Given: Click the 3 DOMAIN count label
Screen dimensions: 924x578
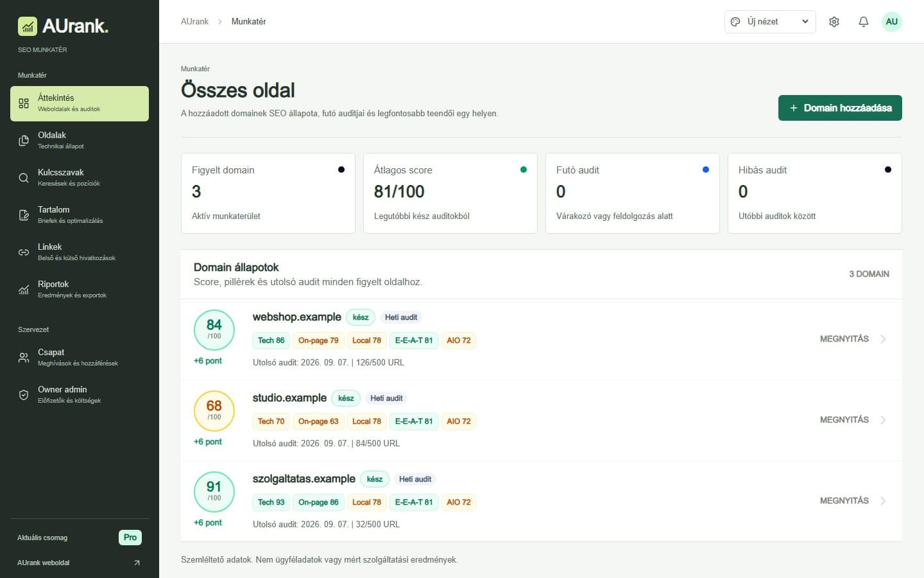Looking at the screenshot, I should tap(869, 274).
